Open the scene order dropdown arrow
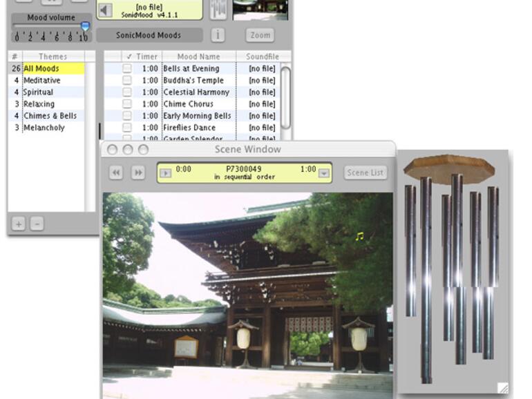Image resolution: width=532 pixels, height=399 pixels. [x=323, y=173]
